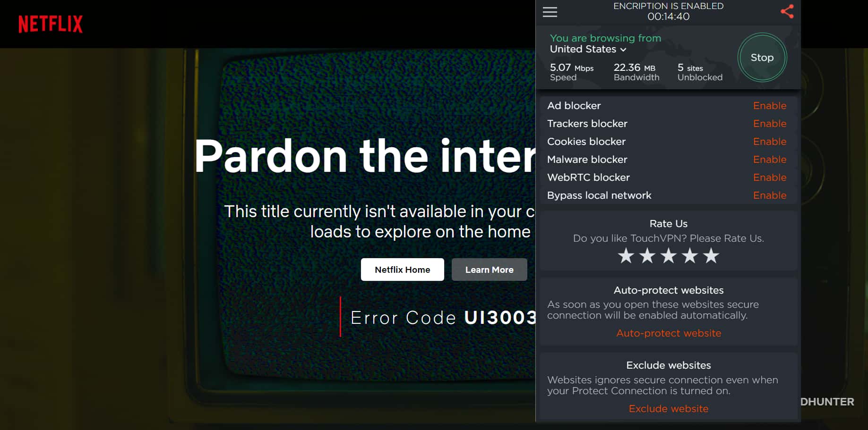868x430 pixels.
Task: Open the United States country dropdown
Action: coord(588,49)
